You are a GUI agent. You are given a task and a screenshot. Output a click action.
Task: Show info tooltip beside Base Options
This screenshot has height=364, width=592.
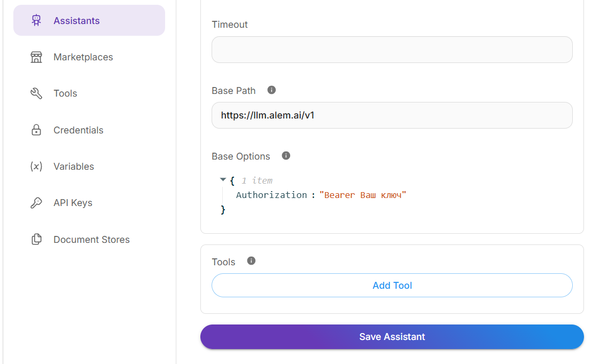click(x=286, y=156)
